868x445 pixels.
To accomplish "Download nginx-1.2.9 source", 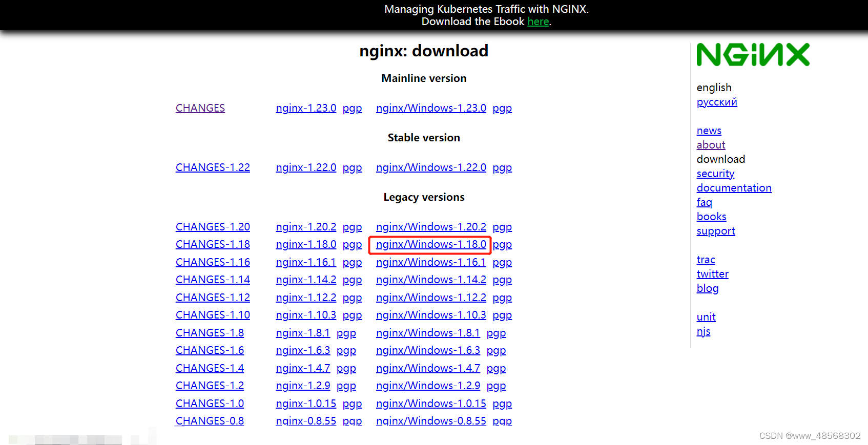I will click(x=303, y=386).
